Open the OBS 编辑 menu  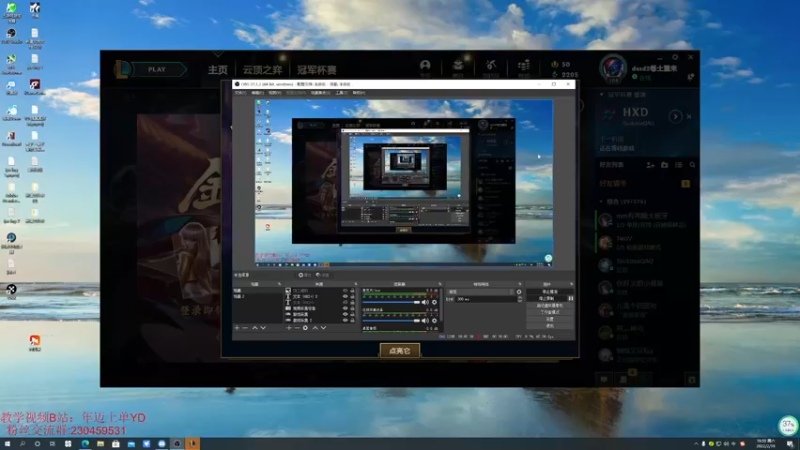pos(257,93)
